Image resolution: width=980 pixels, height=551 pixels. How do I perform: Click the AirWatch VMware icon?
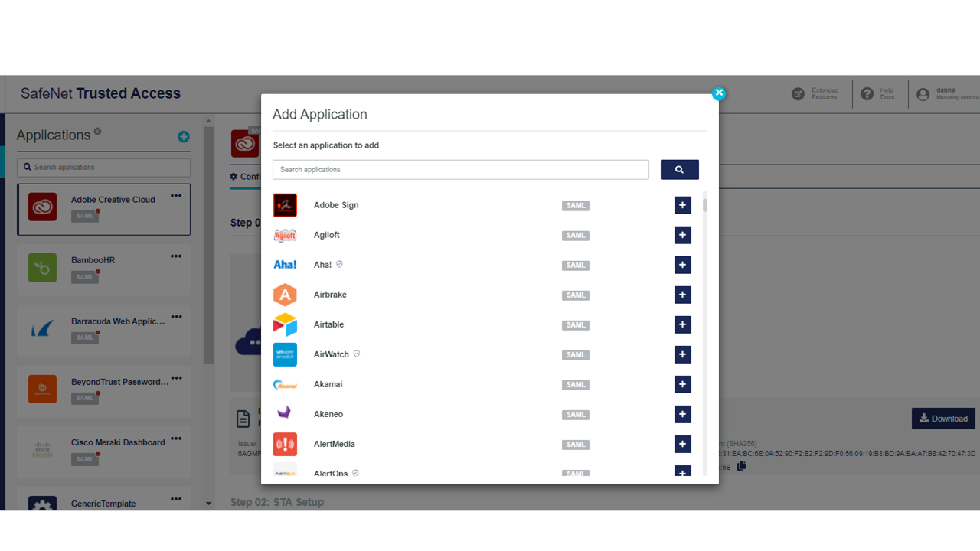point(285,354)
